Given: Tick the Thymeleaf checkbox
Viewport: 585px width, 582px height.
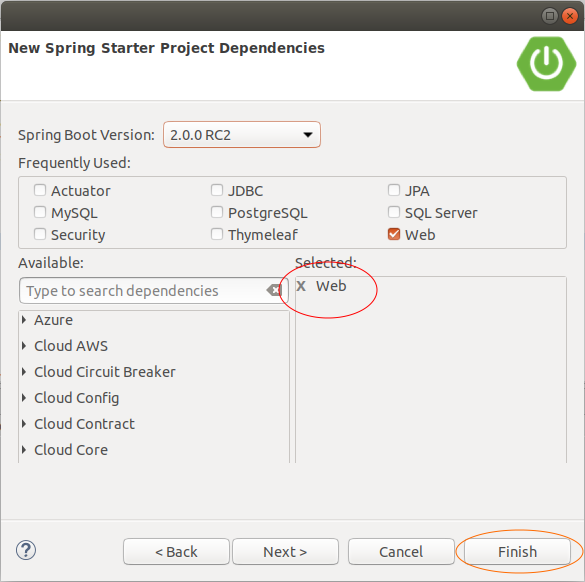Looking at the screenshot, I should coord(217,234).
